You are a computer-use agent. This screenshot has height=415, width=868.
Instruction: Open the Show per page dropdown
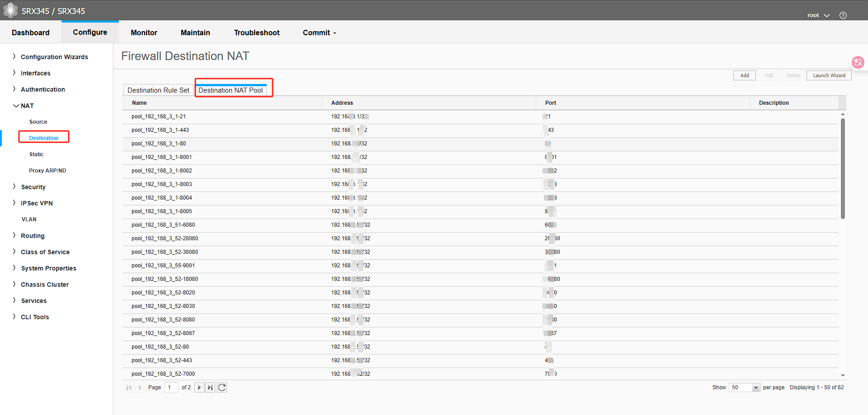(x=744, y=387)
